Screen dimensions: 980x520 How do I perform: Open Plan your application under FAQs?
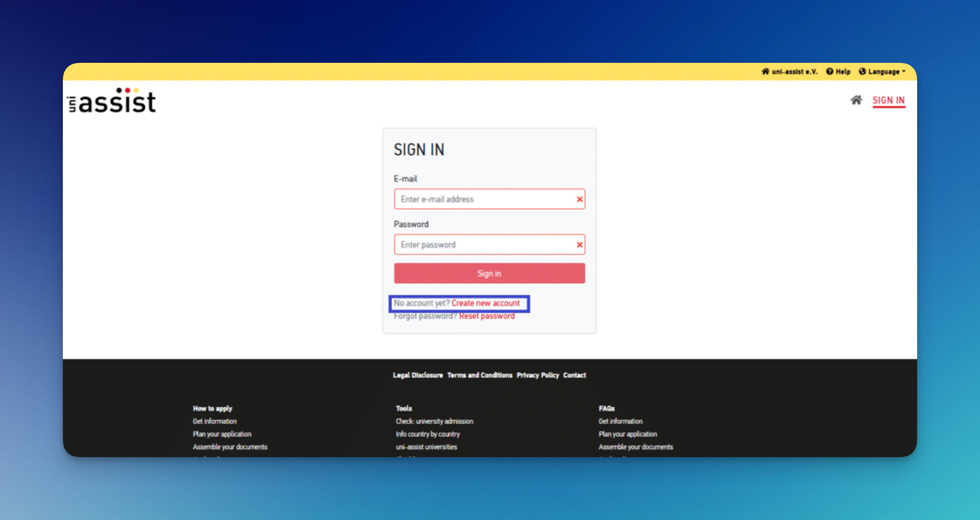[x=628, y=434]
